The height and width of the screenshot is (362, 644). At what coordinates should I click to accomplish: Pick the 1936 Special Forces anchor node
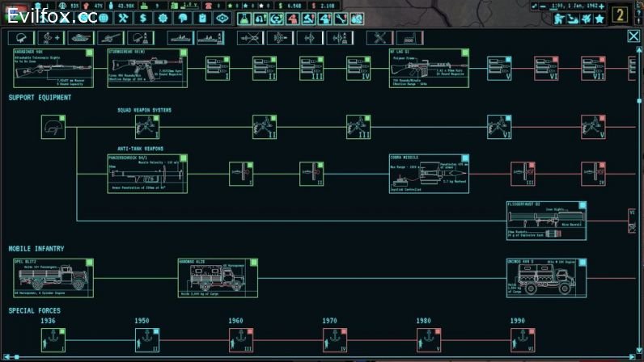click(x=53, y=339)
